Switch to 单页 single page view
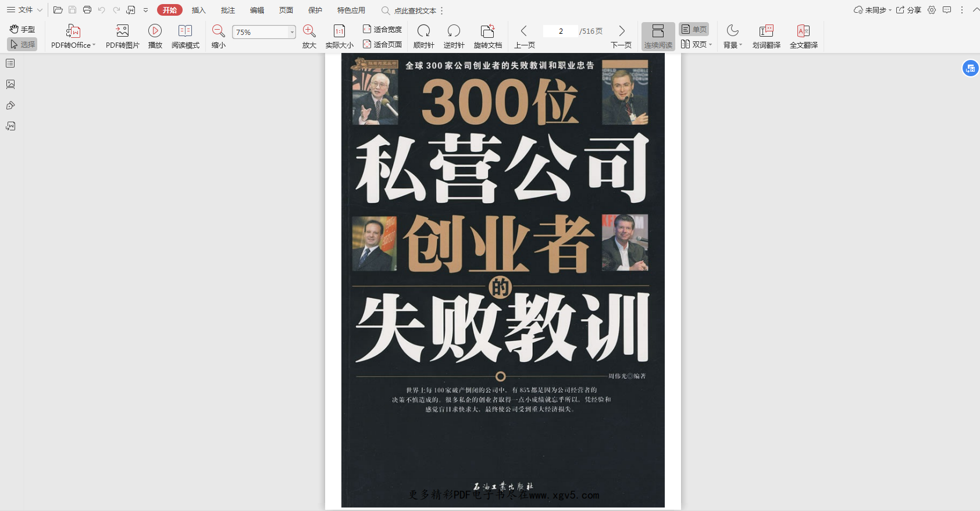Image resolution: width=980 pixels, height=511 pixels. pyautogui.click(x=694, y=29)
